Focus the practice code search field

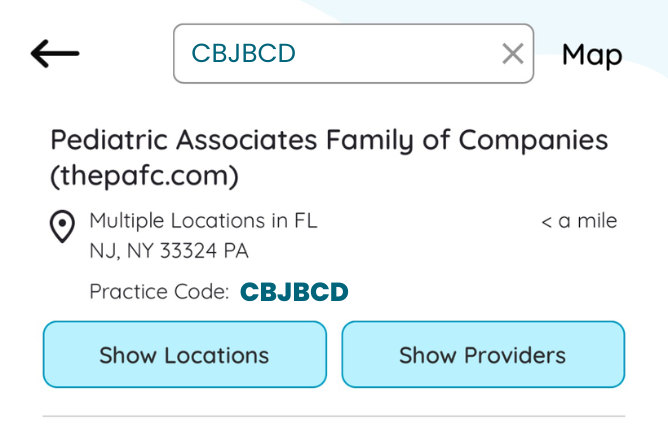pos(354,53)
